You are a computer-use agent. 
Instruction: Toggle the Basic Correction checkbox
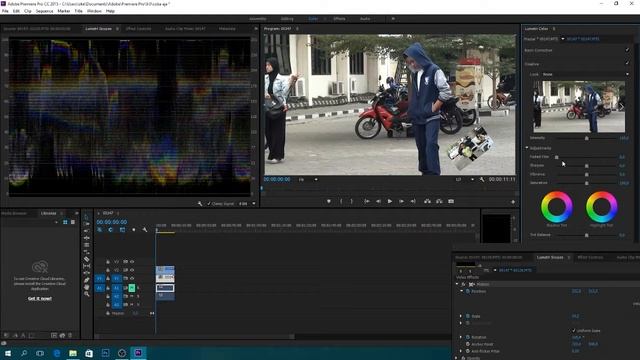(627, 50)
